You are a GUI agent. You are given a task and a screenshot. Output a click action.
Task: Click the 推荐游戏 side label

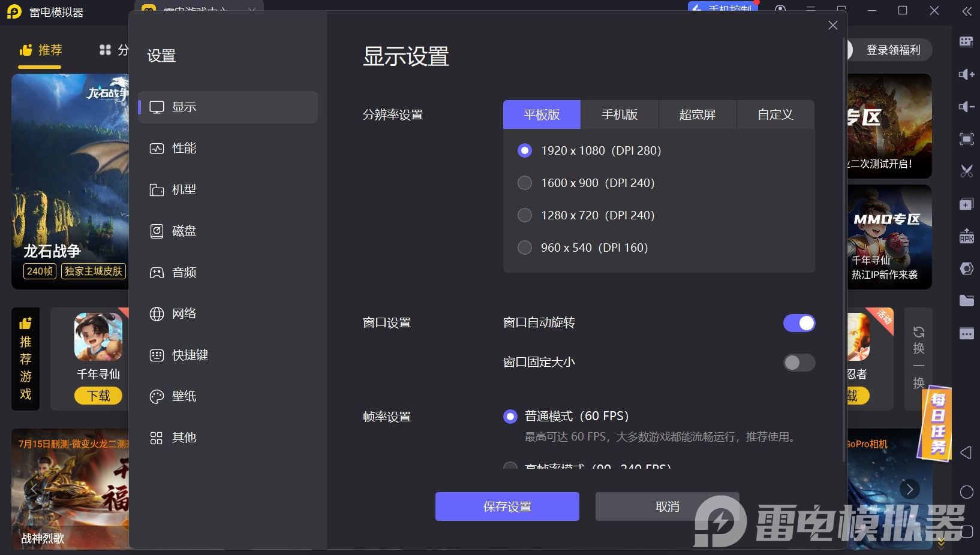point(25,359)
